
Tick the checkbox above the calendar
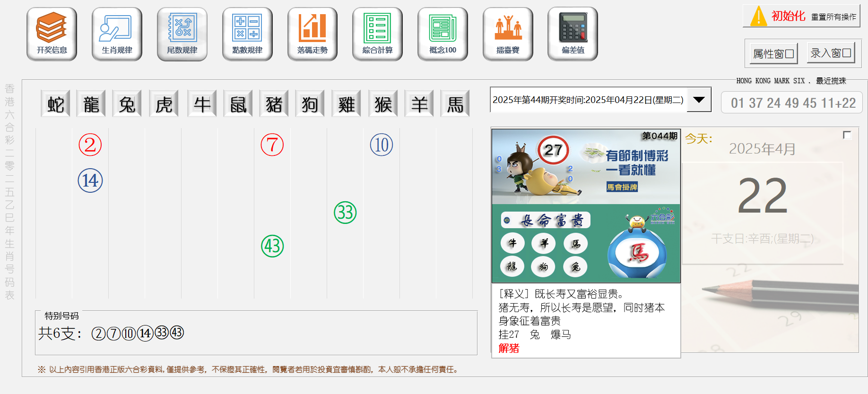click(x=847, y=135)
